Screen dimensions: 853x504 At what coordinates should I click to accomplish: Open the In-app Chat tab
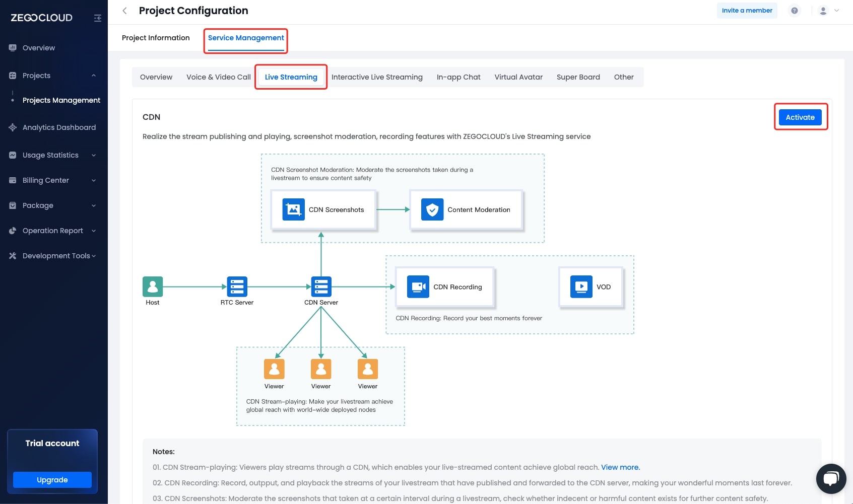[458, 77]
